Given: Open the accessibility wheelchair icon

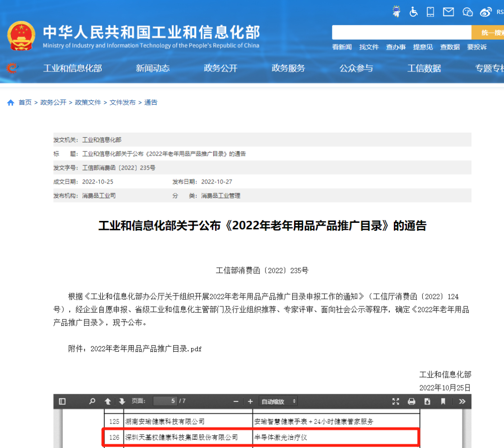Looking at the screenshot, I should [x=413, y=12].
